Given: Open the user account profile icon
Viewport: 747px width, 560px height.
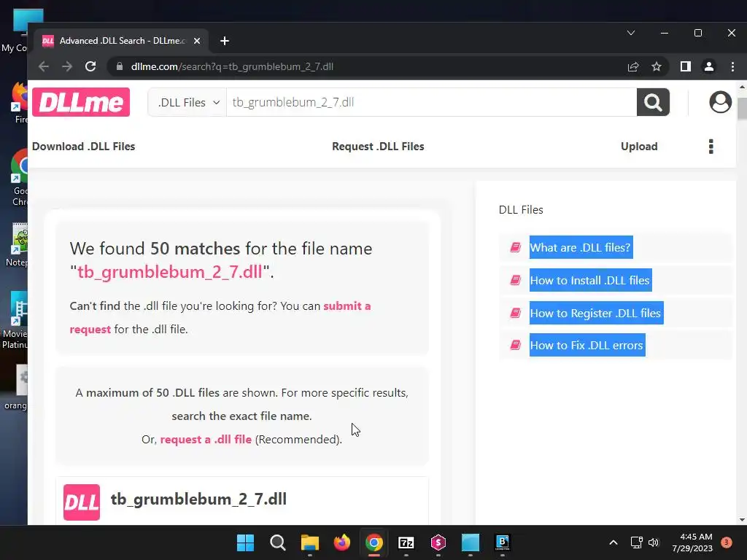Looking at the screenshot, I should [720, 102].
